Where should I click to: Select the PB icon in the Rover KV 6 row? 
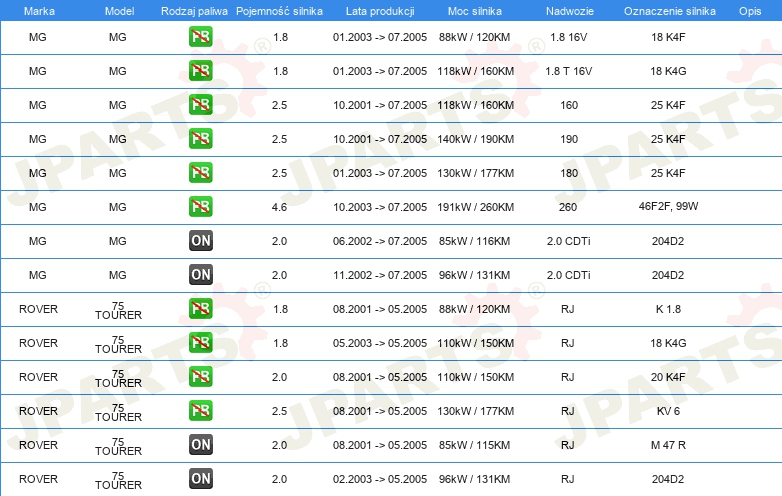[200, 411]
